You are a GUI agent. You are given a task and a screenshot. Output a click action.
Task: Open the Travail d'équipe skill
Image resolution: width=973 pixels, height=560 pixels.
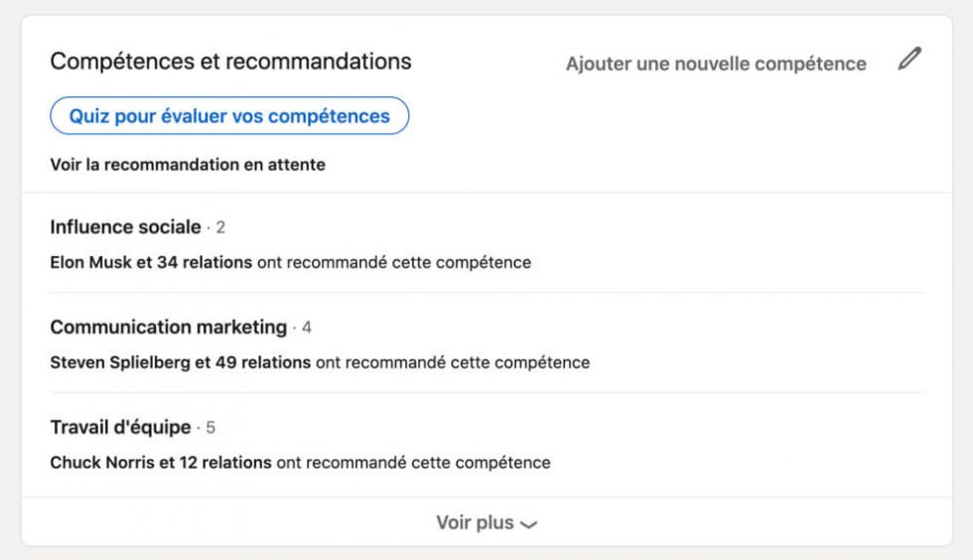[x=120, y=427]
